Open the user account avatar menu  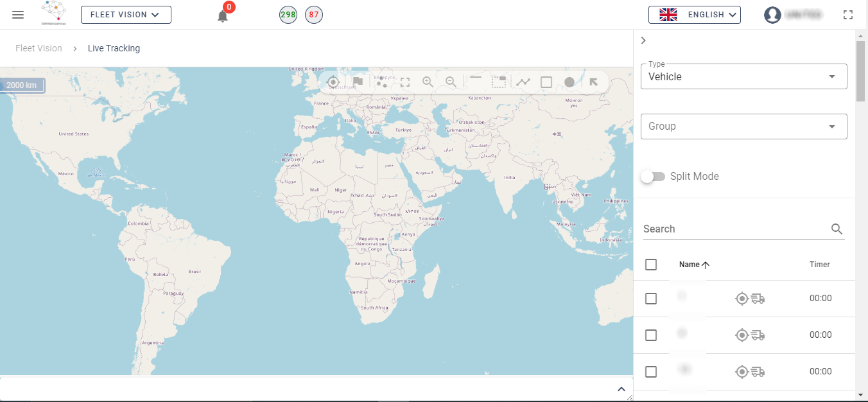772,15
